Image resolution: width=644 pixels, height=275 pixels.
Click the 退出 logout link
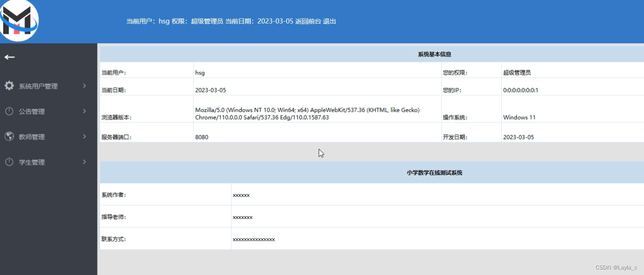point(330,21)
